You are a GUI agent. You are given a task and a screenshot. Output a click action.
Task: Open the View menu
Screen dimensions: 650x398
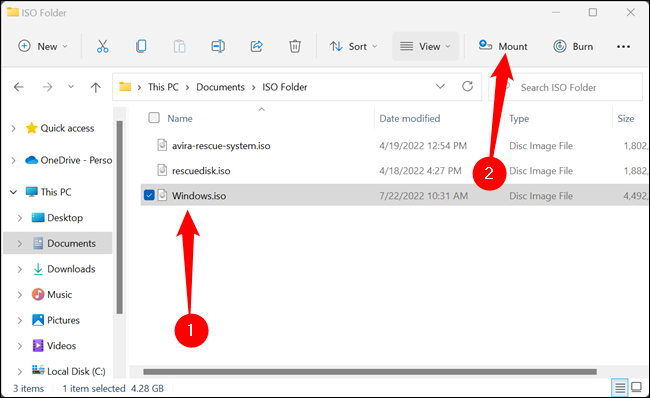pyautogui.click(x=425, y=46)
